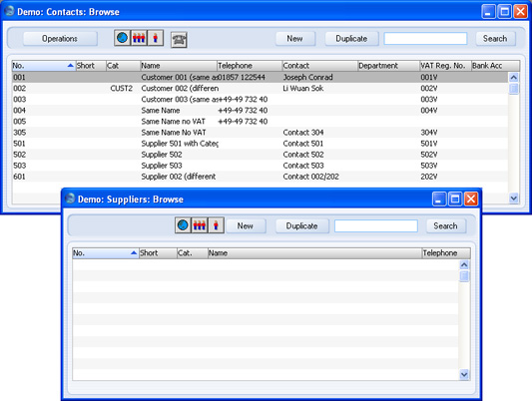Viewport: 532px width, 401px height.
Task: Click single person icon in Suppliers toolbar
Action: (216, 225)
